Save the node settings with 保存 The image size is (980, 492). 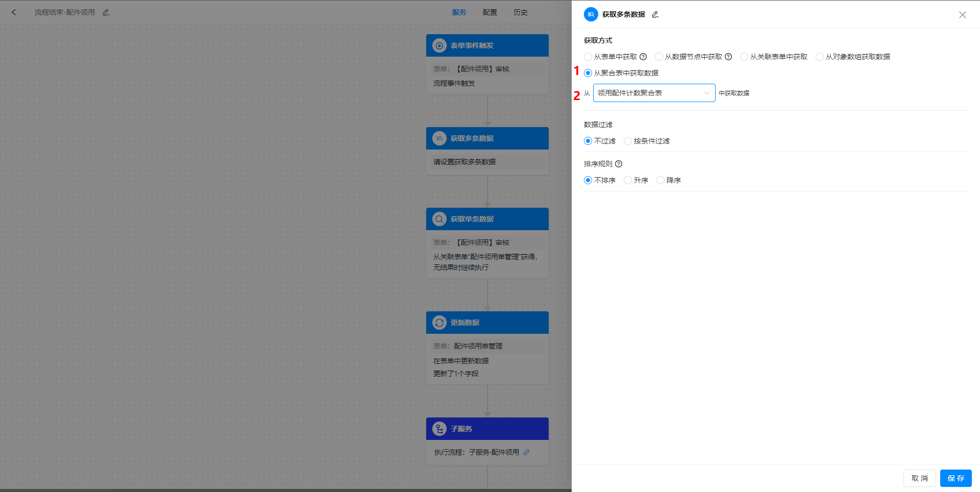pos(955,478)
